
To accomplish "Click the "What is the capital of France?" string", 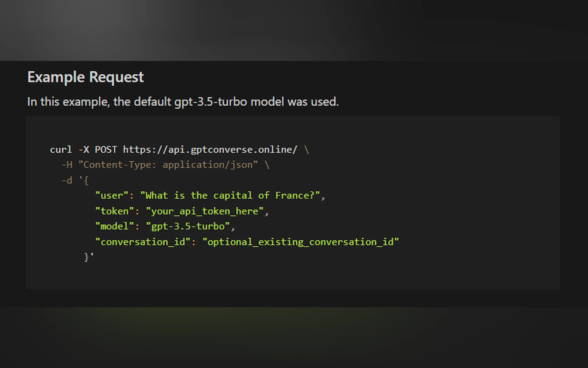I will point(230,196).
